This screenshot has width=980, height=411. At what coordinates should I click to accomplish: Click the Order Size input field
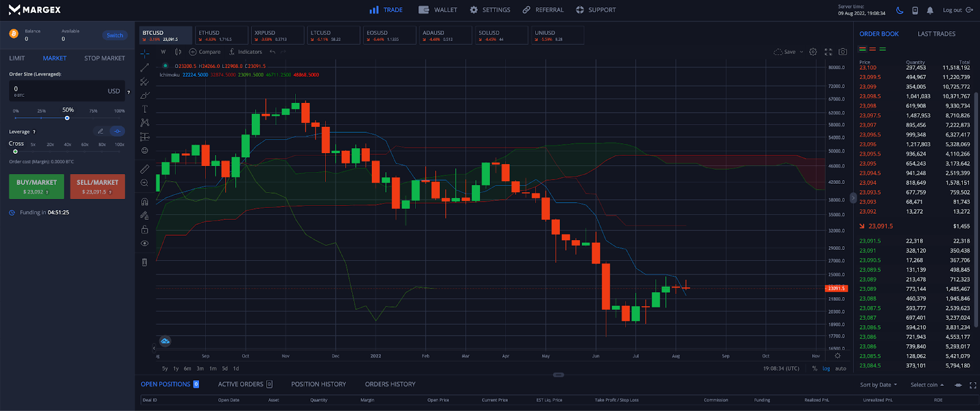(67, 91)
